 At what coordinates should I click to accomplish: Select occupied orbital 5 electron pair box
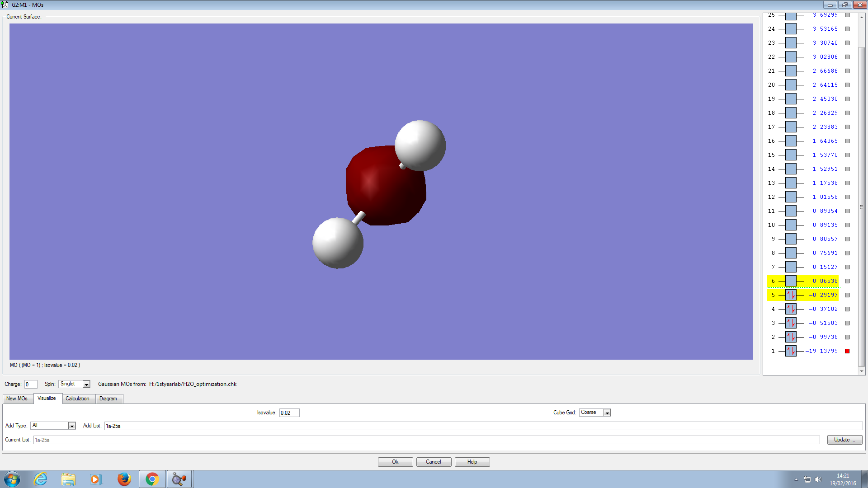791,295
